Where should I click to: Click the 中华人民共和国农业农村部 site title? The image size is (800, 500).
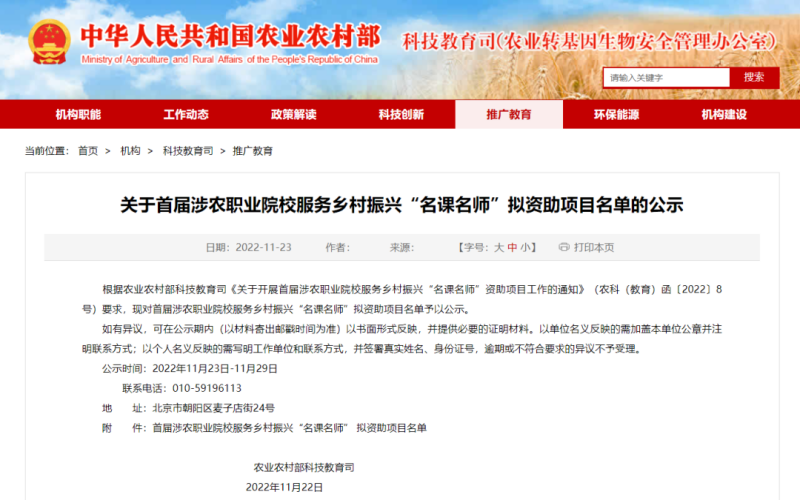229,37
